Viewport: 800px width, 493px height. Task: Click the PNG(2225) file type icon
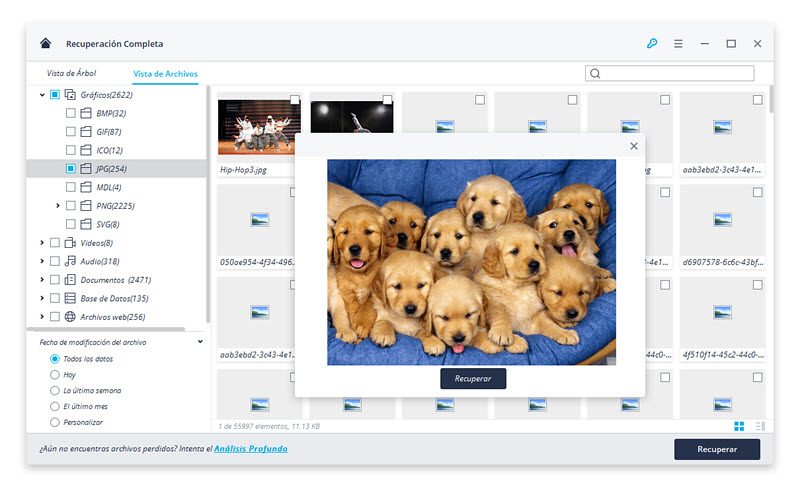[86, 206]
